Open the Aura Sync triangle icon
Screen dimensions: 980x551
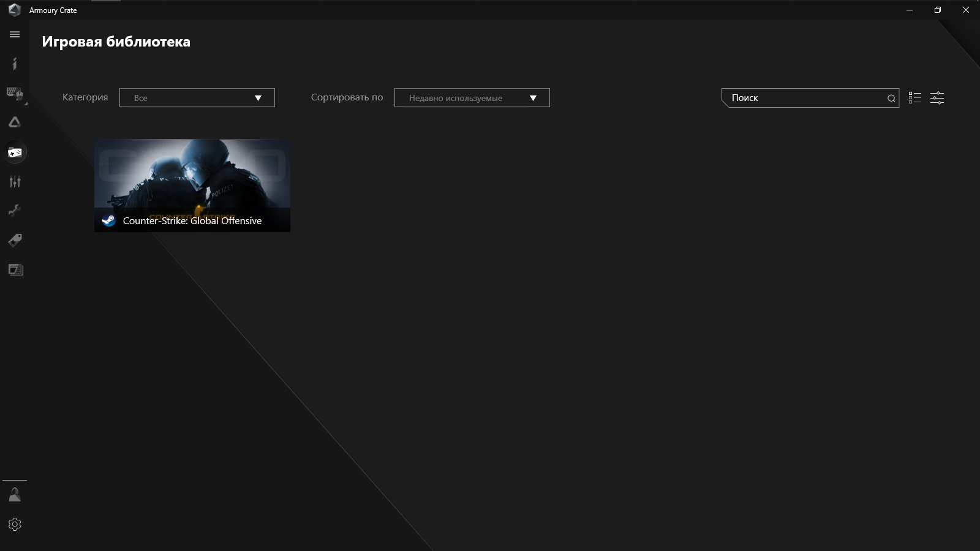15,122
